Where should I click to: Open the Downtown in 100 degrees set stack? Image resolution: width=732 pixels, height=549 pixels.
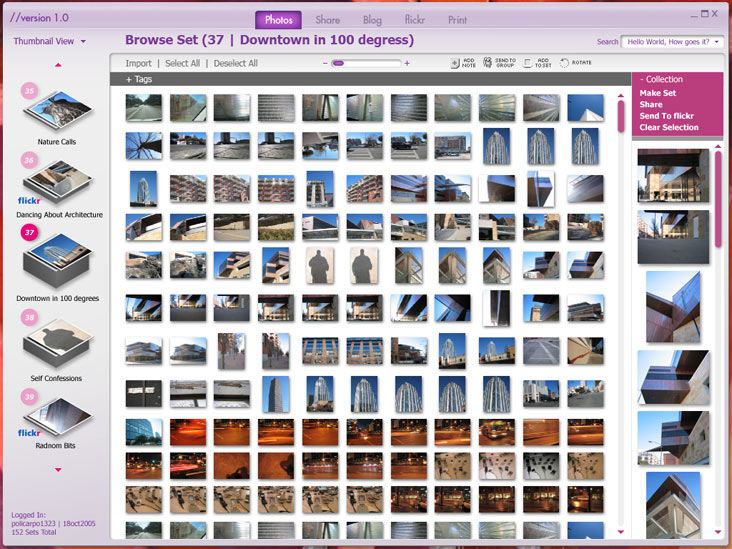pyautogui.click(x=58, y=260)
